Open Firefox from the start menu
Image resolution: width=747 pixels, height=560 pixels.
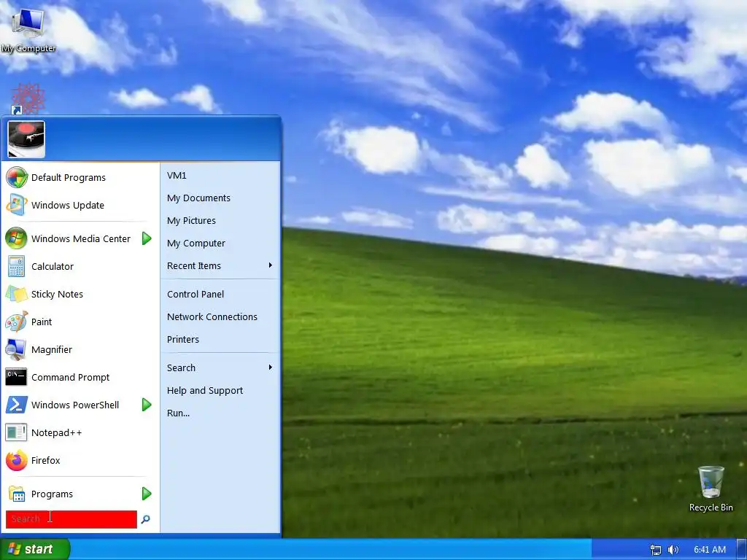pos(17,461)
